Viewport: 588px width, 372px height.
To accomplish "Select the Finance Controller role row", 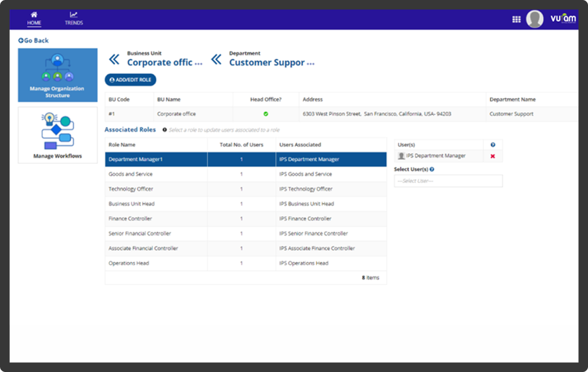I will click(x=155, y=218).
